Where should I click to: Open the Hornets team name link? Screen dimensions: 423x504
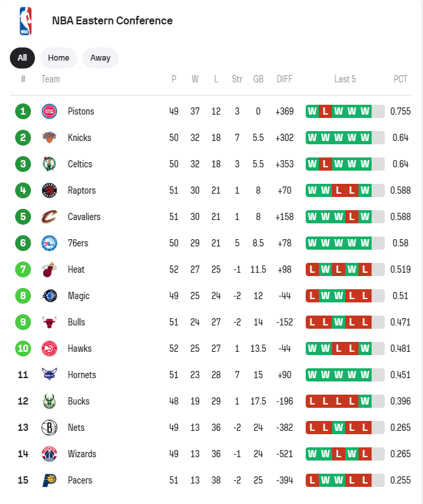coord(82,375)
